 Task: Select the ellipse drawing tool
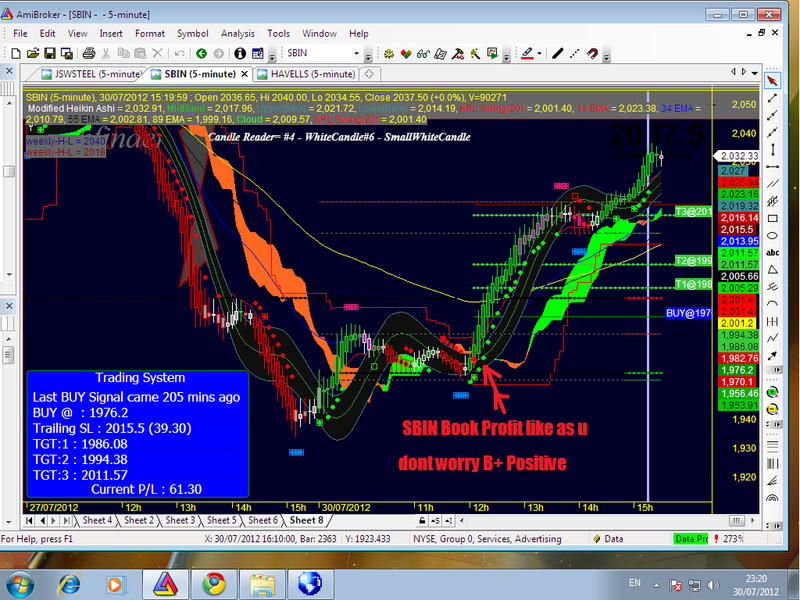[772, 235]
